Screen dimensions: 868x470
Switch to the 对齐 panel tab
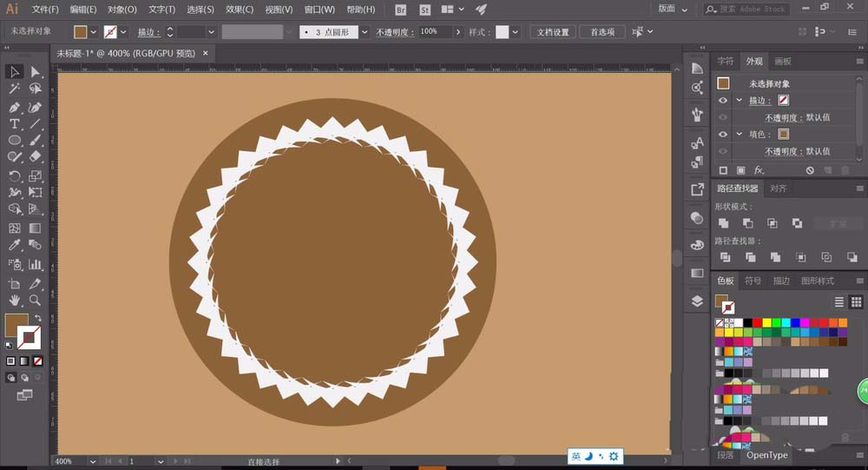[779, 189]
